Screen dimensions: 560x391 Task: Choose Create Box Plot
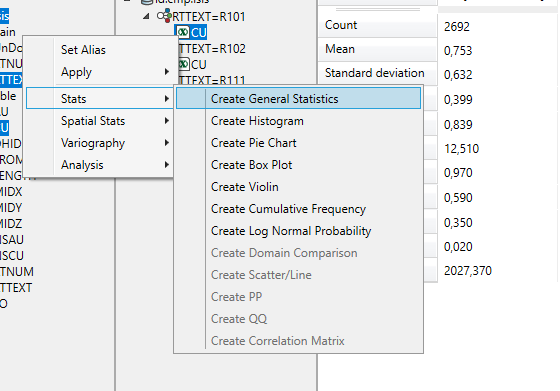coord(298,165)
